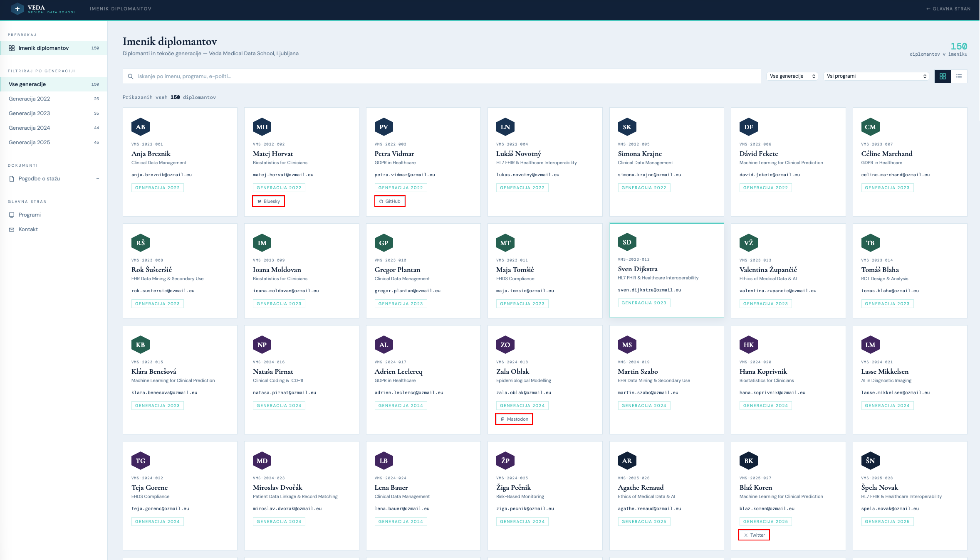Click Teja Gorenc's card name
This screenshot has width=980, height=560.
[149, 488]
